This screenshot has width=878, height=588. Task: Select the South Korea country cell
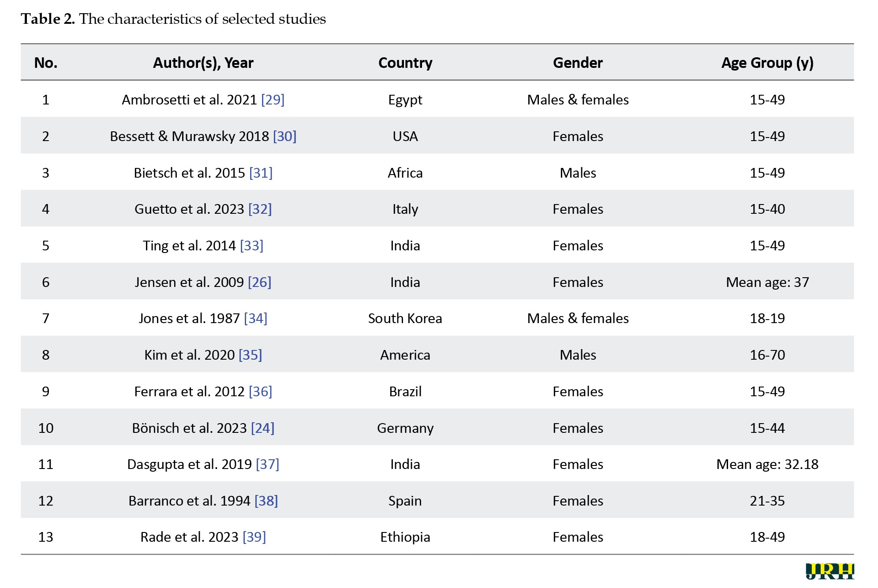click(x=405, y=318)
